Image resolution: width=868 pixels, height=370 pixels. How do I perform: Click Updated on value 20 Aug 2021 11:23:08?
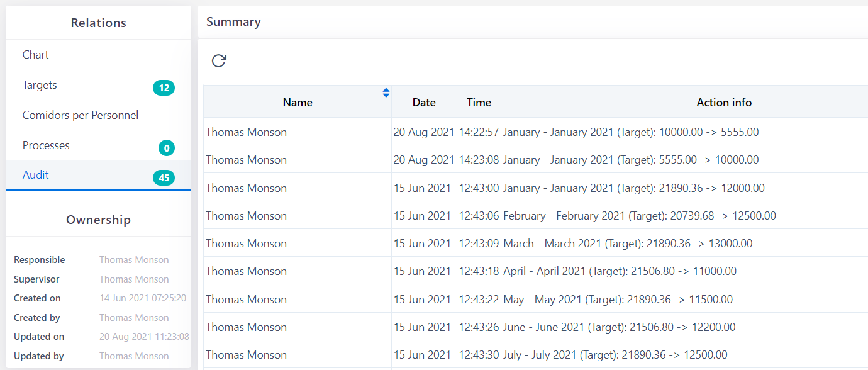click(144, 337)
